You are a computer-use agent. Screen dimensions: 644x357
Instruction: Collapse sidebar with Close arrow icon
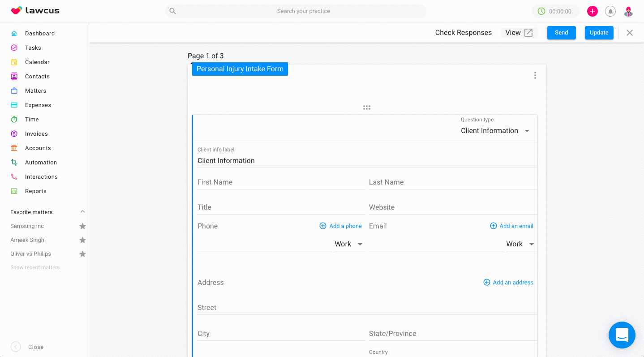(16, 347)
